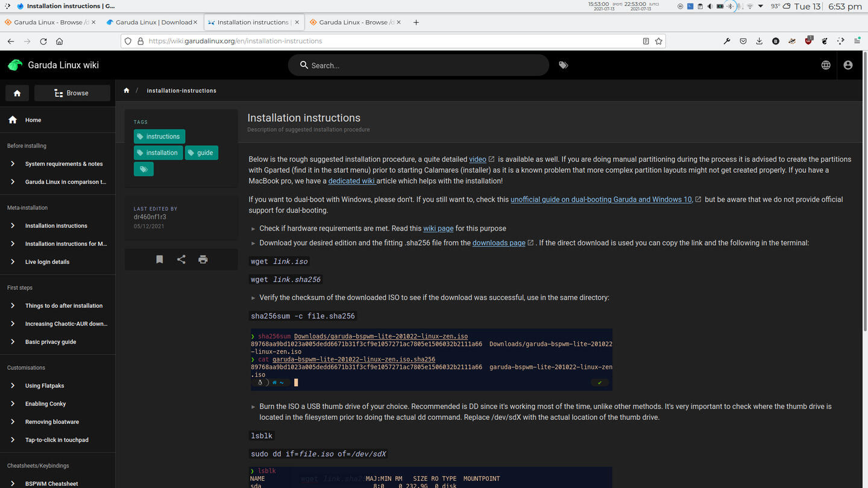Reload the current page
The width and height of the screenshot is (868, 488).
(x=43, y=41)
